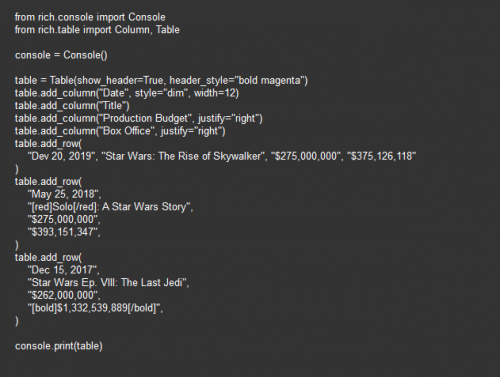Viewport: 500px width, 377px height.
Task: Click the "Dec 15, 2017" string
Action: (x=63, y=270)
